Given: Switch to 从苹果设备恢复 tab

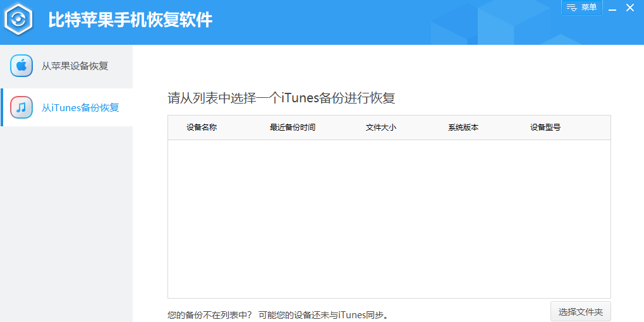Looking at the screenshot, I should coord(66,66).
